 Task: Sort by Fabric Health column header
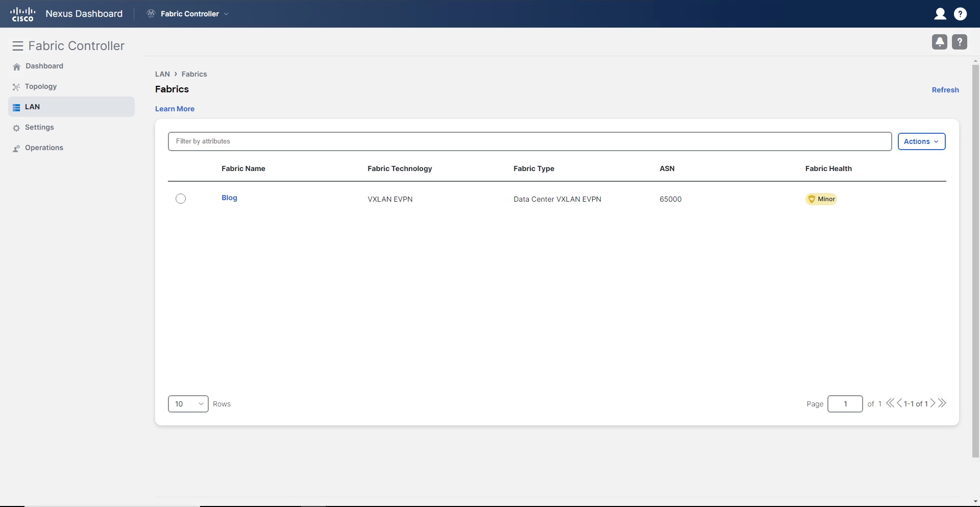828,168
